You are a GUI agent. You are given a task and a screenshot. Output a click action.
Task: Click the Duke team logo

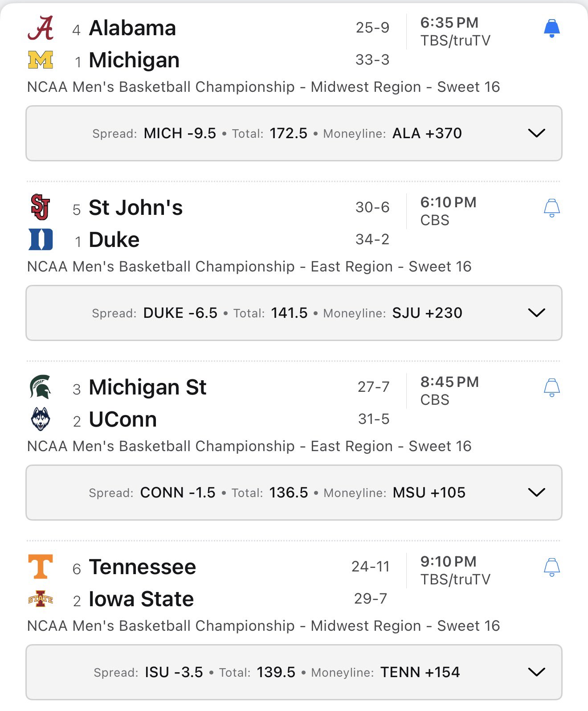[41, 239]
